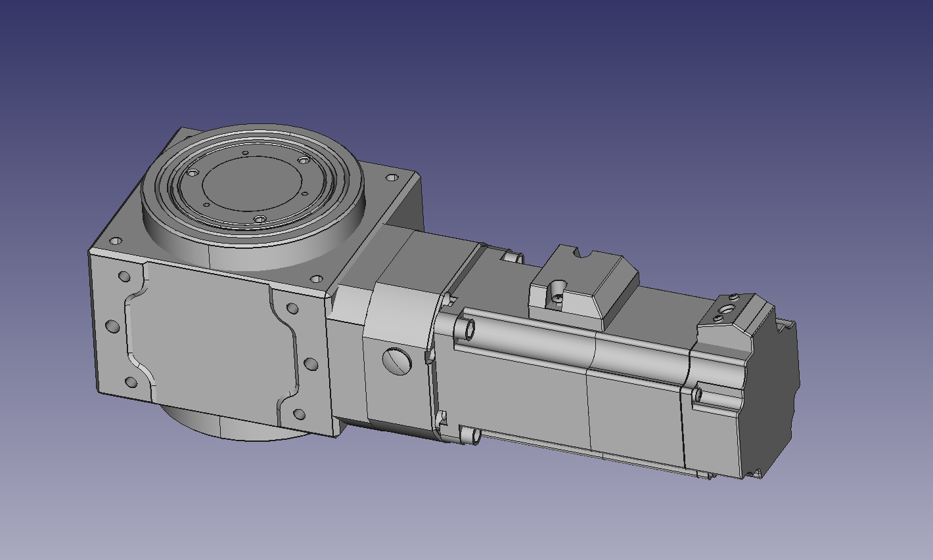This screenshot has height=560, width=933.
Task: Click the corner mounting hole near the rotary flange
Action: pos(392,177)
